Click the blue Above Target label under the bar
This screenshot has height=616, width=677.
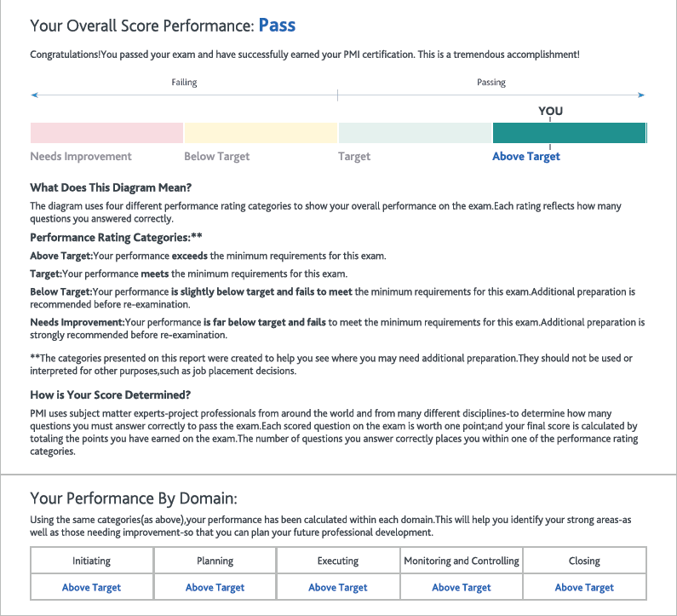point(526,157)
